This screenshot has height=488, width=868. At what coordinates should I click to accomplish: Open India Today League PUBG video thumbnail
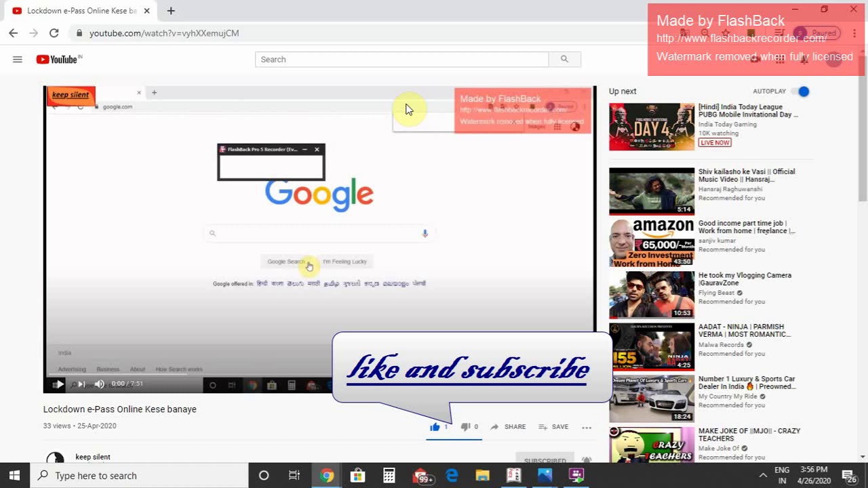coord(652,127)
